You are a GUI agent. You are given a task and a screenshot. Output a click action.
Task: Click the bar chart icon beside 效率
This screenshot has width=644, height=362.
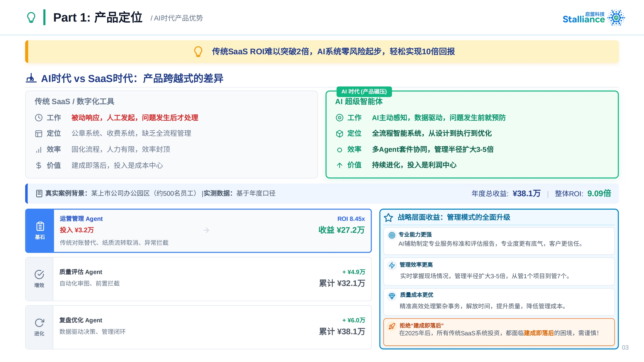pyautogui.click(x=39, y=150)
